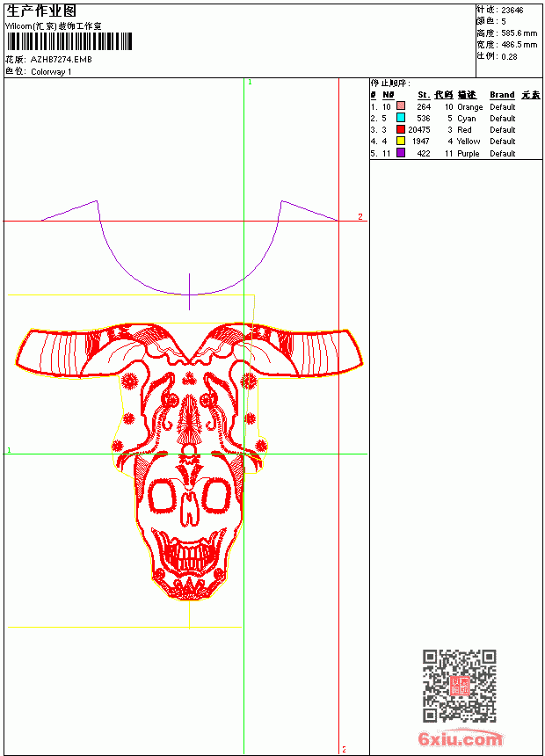The height and width of the screenshot is (756, 545).
Task: Click the Red color swatch
Action: click(400, 129)
